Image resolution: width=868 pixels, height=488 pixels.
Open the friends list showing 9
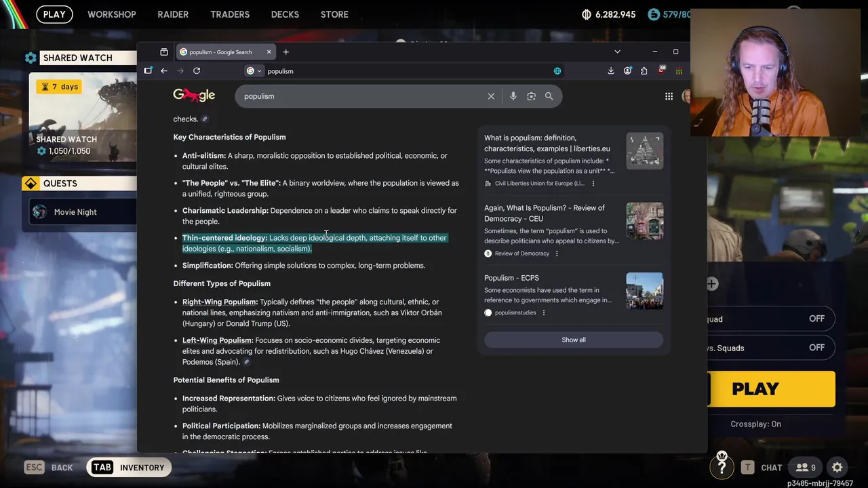click(806, 467)
